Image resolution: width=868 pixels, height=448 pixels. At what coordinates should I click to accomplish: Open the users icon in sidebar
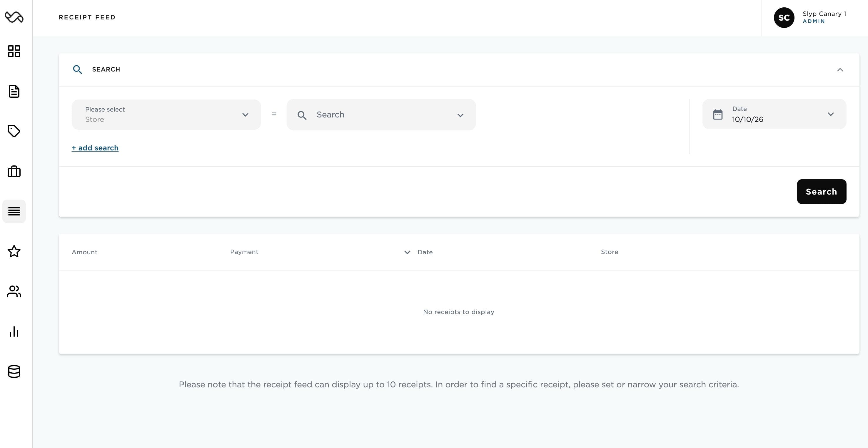(14, 291)
